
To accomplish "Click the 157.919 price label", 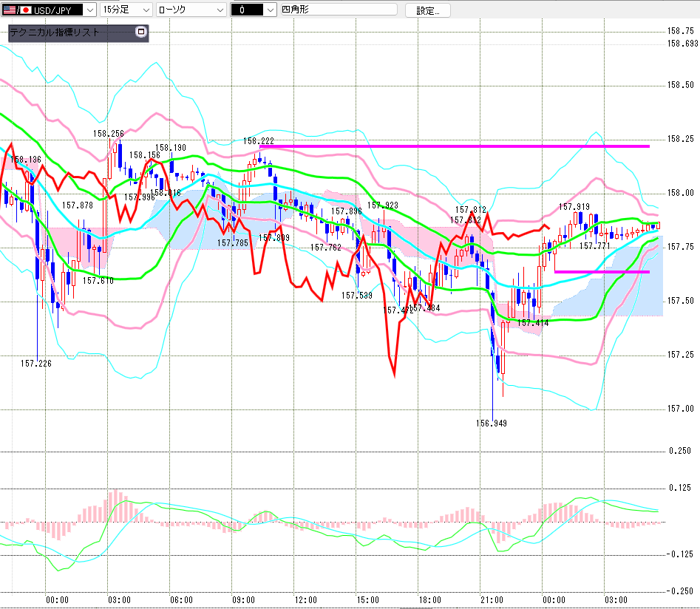I will (574, 207).
